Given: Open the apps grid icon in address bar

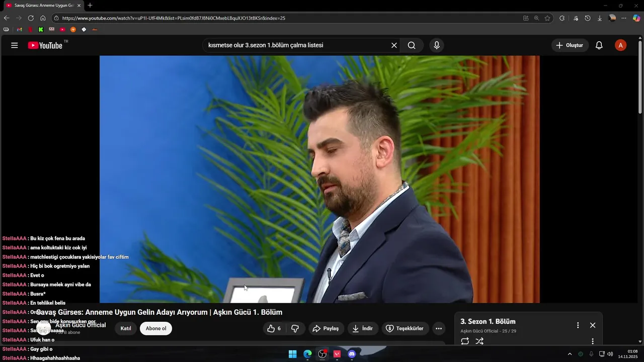Looking at the screenshot, I should click(x=526, y=18).
